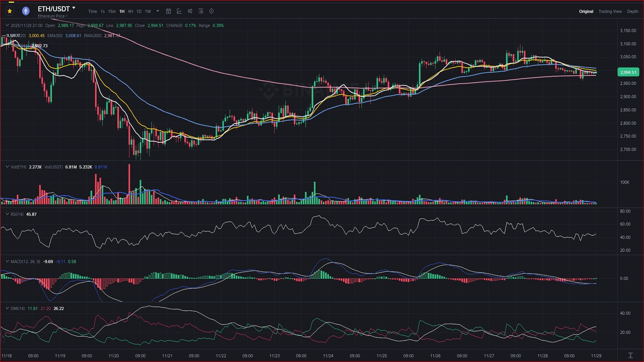Viewport: 644px width, 362px height.
Task: Expand more time intervals dropdown arrow
Action: tap(158, 11)
